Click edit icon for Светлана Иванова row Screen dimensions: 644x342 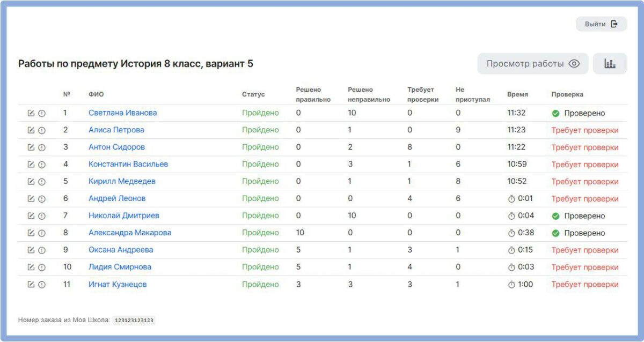click(x=31, y=113)
